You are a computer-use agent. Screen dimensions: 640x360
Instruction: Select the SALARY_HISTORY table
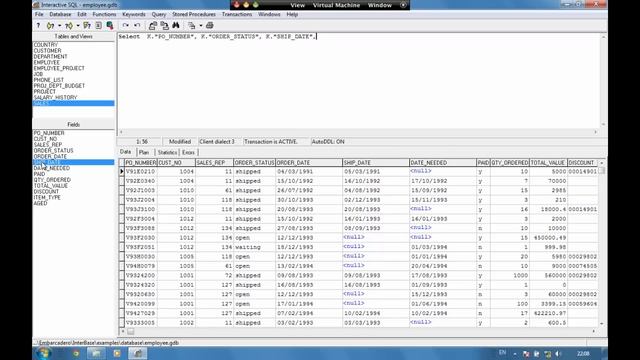click(x=56, y=98)
